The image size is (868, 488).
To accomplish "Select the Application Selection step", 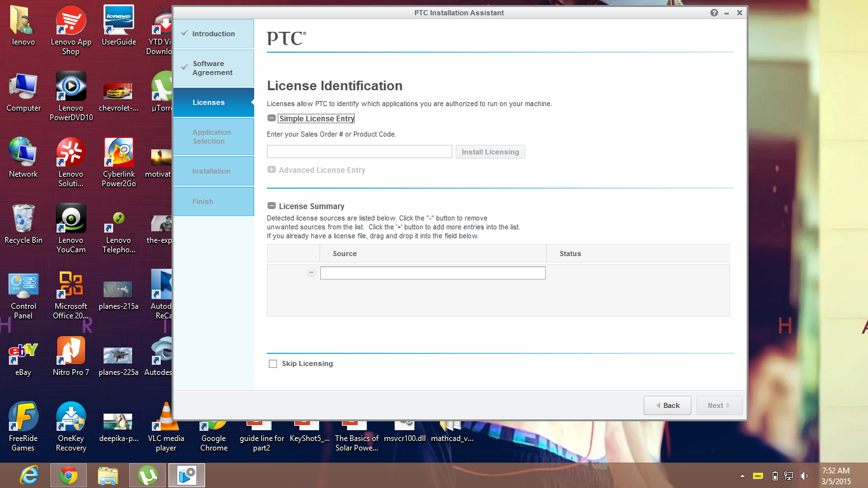I will tap(214, 137).
